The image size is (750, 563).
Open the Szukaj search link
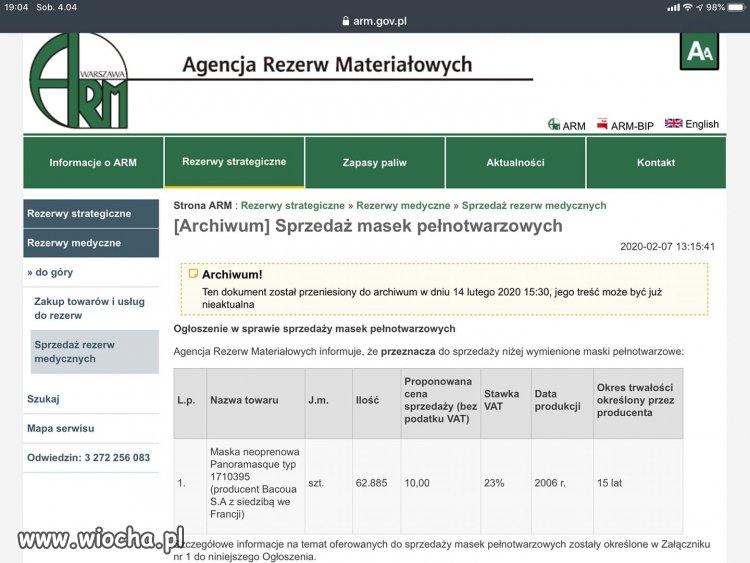click(43, 399)
